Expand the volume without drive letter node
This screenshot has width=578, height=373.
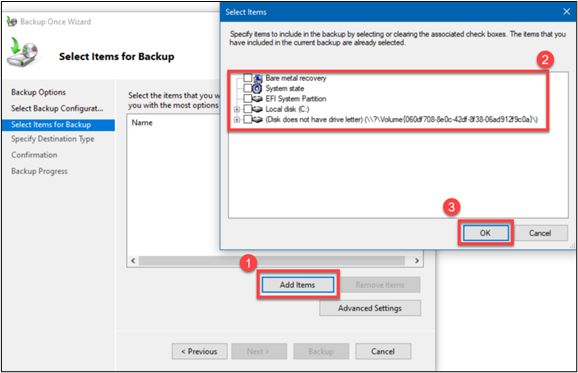click(x=237, y=120)
